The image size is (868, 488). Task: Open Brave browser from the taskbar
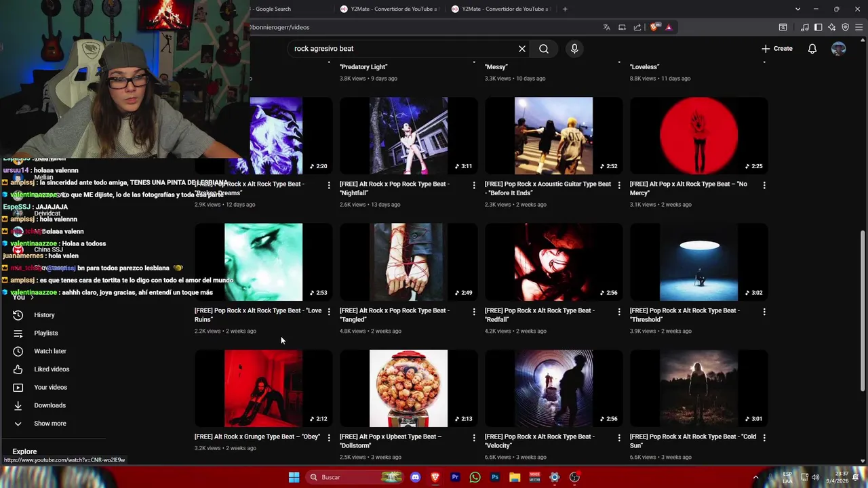[x=435, y=477]
